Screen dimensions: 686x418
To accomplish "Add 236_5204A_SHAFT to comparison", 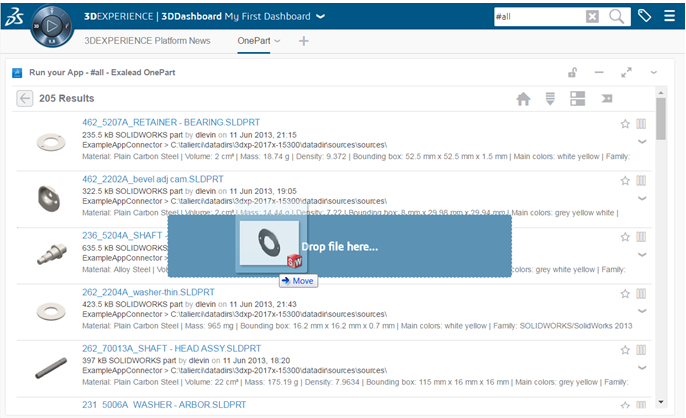I will (x=641, y=237).
